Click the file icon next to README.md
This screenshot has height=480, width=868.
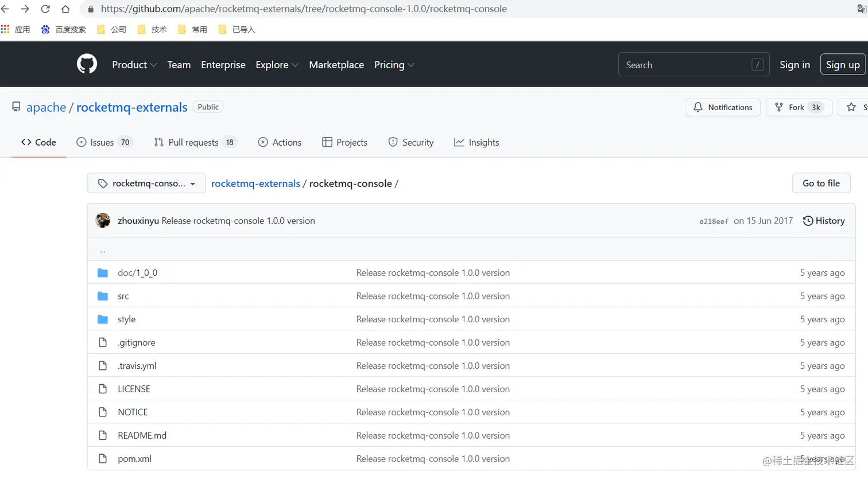[x=103, y=435]
